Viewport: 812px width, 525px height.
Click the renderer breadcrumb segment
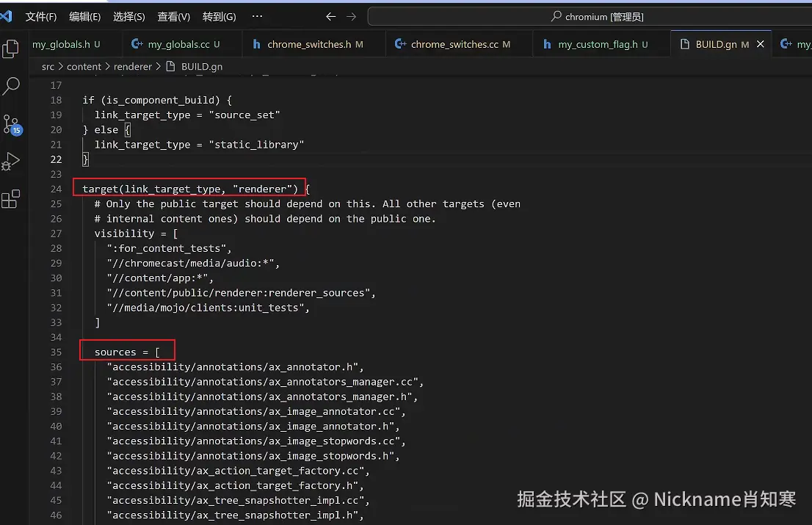click(x=133, y=66)
